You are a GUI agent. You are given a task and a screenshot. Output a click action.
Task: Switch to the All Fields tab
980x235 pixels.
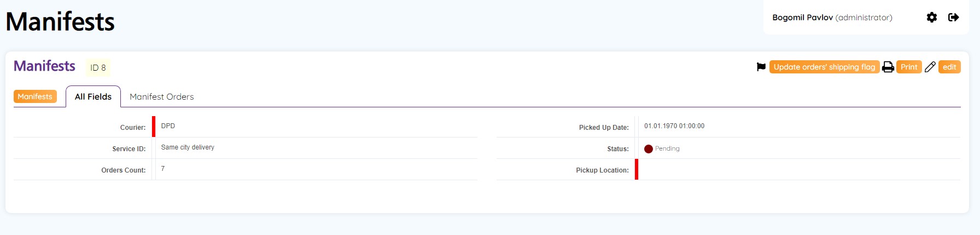93,96
